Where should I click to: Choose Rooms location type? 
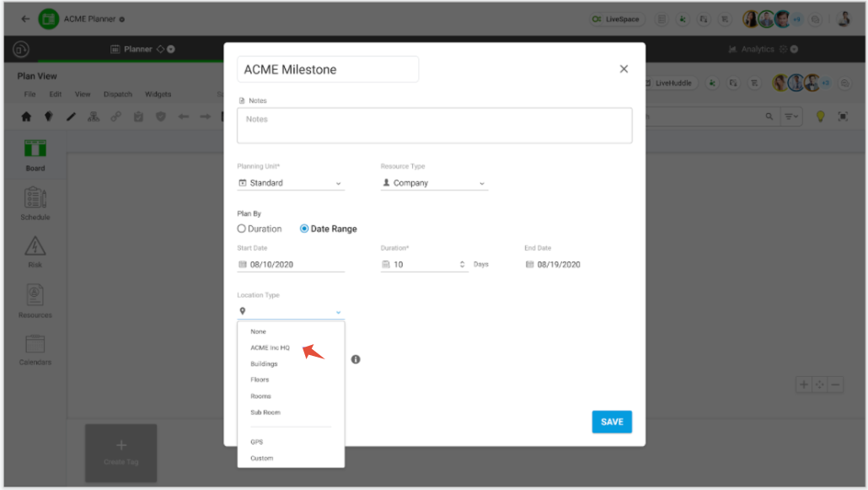260,396
